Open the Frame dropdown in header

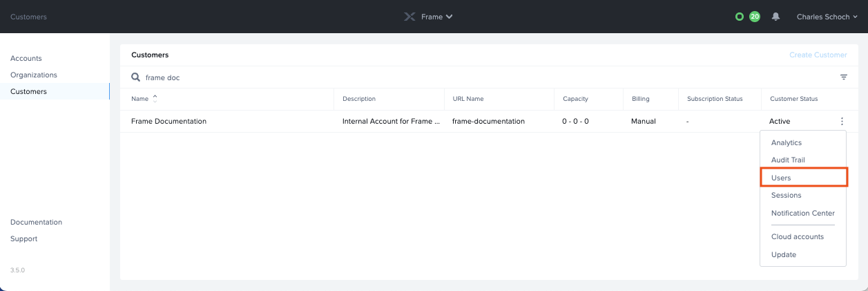437,17
